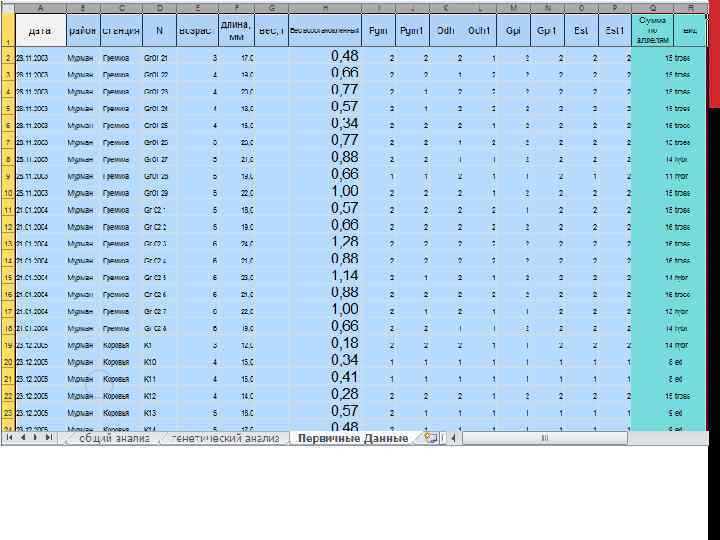Select the 1,28 value in row 13
720x540 pixels.
coord(325,243)
